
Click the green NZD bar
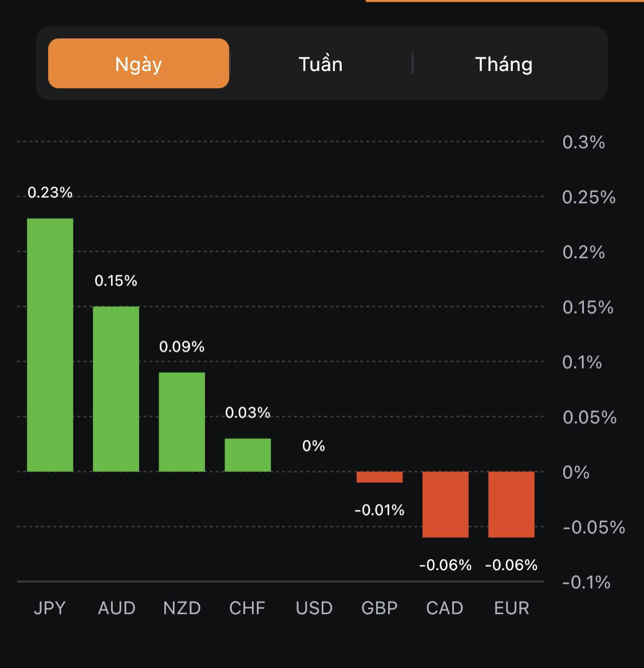click(x=182, y=422)
